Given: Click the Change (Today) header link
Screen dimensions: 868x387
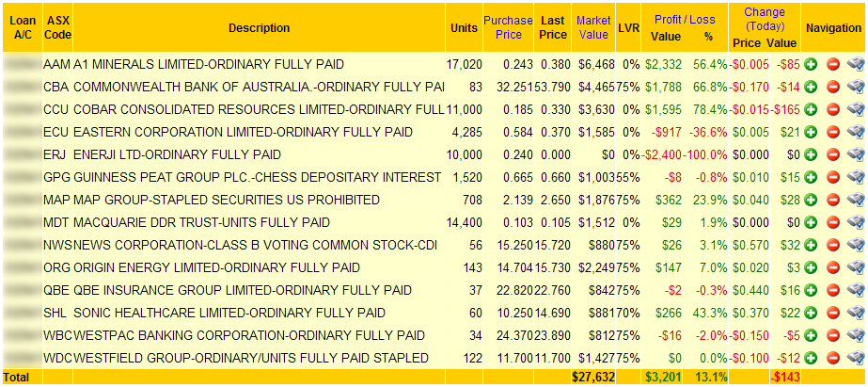Looking at the screenshot, I should tap(764, 19).
